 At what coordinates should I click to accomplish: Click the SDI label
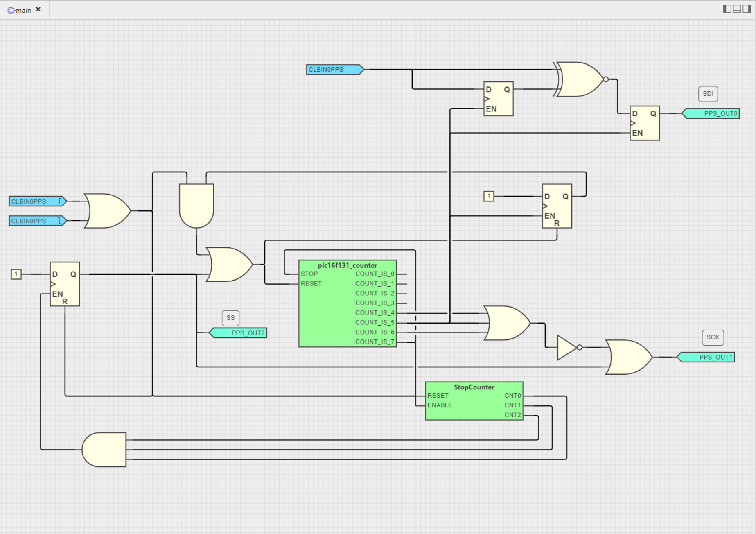click(708, 94)
